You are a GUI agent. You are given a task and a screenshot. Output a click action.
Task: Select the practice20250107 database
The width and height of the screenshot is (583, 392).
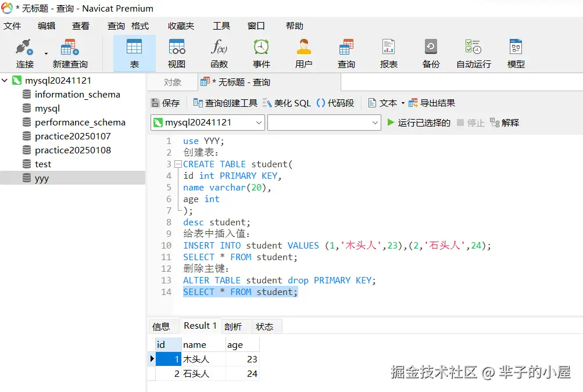(x=73, y=136)
